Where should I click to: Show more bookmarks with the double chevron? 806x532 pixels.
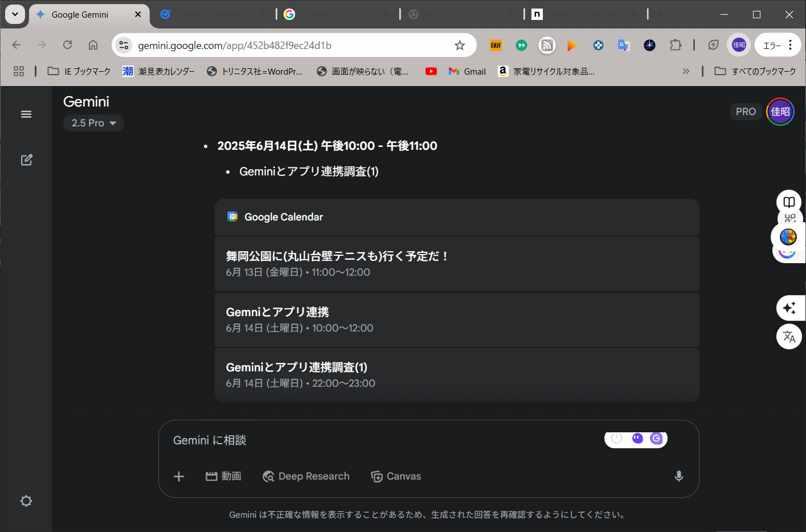coord(686,71)
